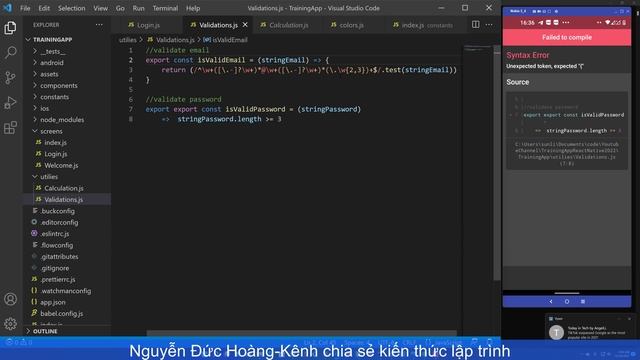
Task: Click the VS Code logo icon
Action: tap(7, 8)
